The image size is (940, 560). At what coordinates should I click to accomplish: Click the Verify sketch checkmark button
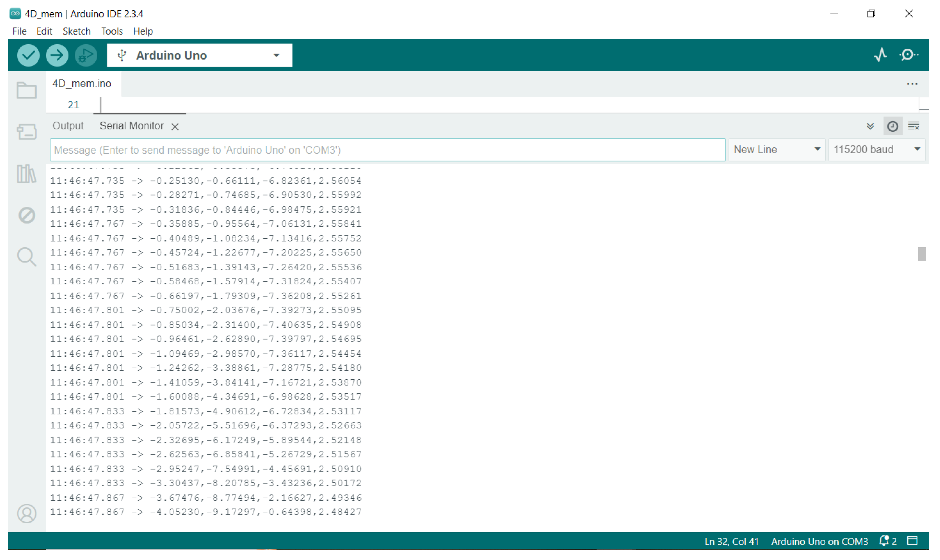[x=28, y=56]
